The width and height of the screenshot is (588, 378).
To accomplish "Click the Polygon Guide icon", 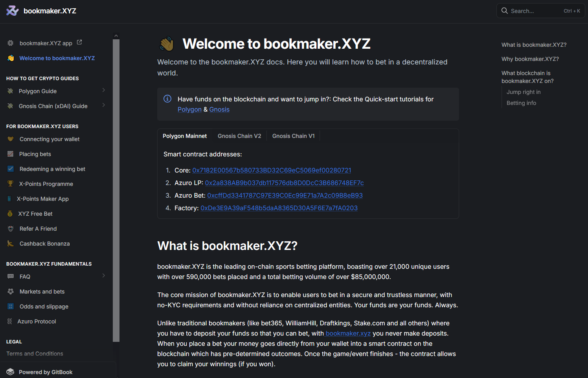I will pos(10,91).
